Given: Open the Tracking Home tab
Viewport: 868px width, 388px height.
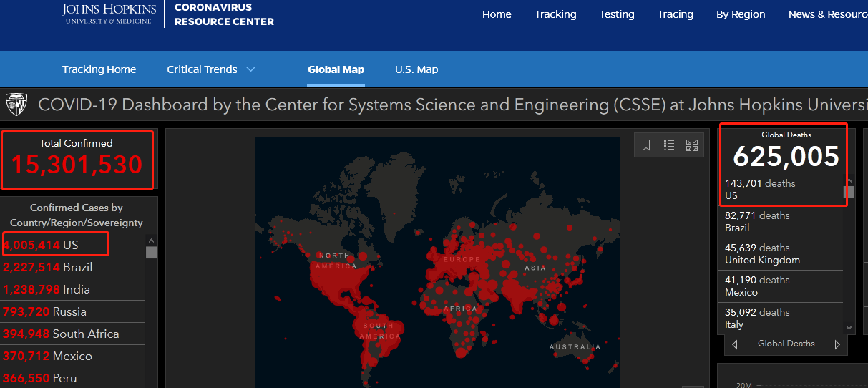Looking at the screenshot, I should click(99, 69).
